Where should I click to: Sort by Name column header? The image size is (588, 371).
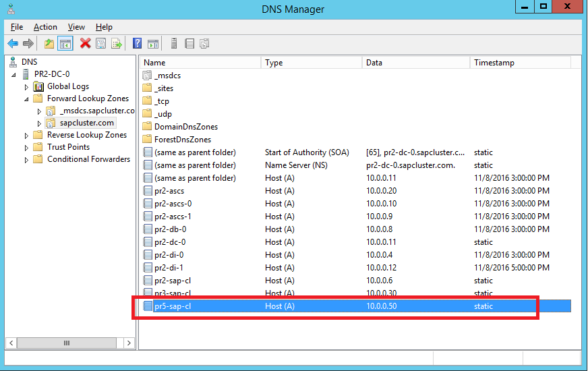click(x=200, y=63)
